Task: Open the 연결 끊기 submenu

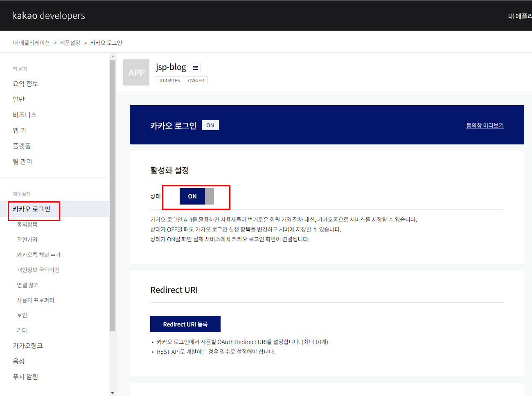Action: click(x=28, y=285)
